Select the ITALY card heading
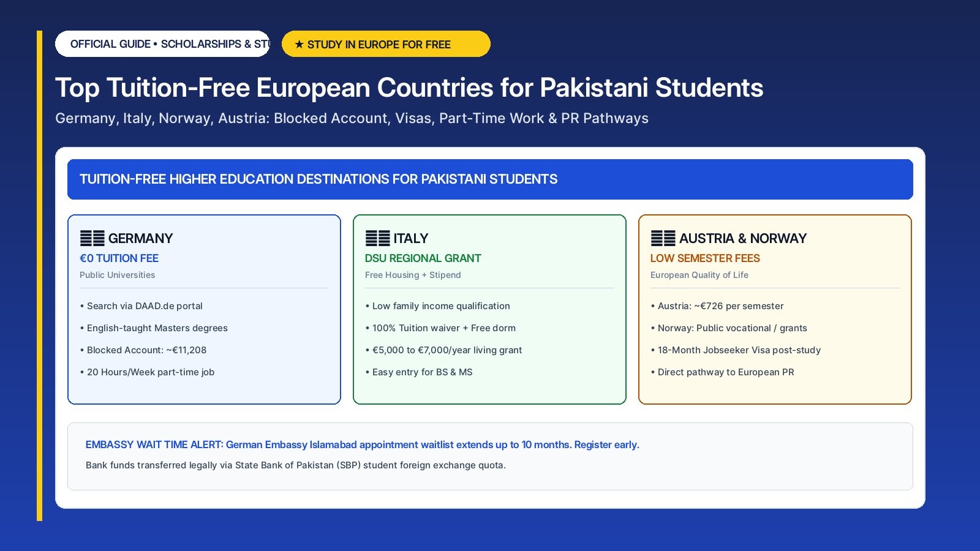This screenshot has width=980, height=551. [x=411, y=238]
